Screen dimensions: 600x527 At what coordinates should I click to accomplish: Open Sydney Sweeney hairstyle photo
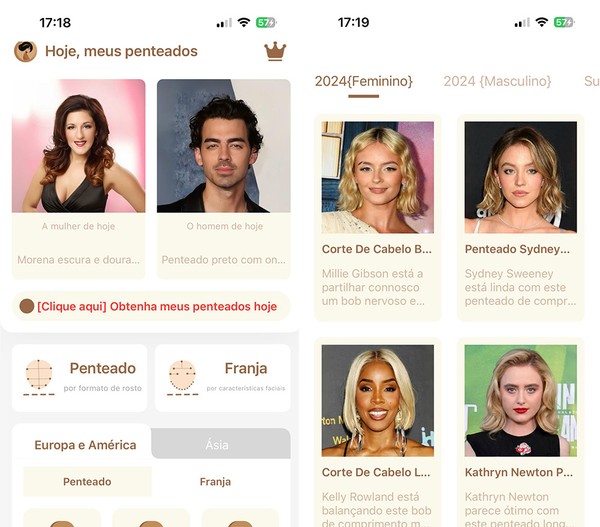click(x=520, y=177)
